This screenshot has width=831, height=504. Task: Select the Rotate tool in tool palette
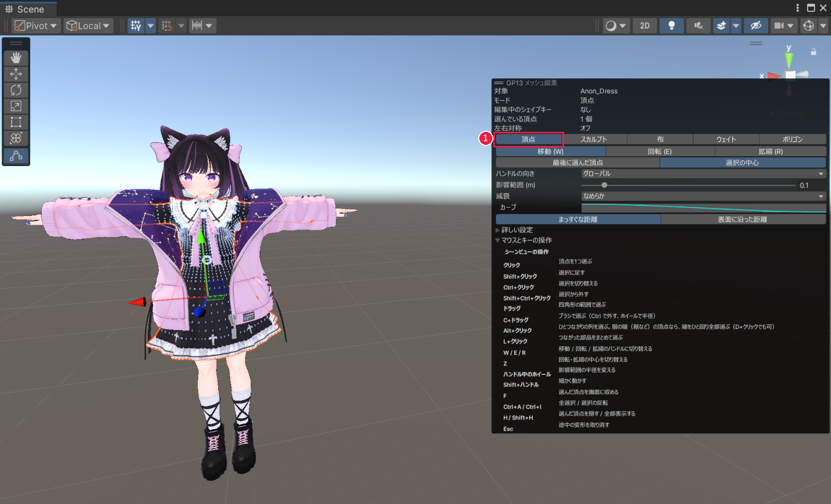[16, 90]
